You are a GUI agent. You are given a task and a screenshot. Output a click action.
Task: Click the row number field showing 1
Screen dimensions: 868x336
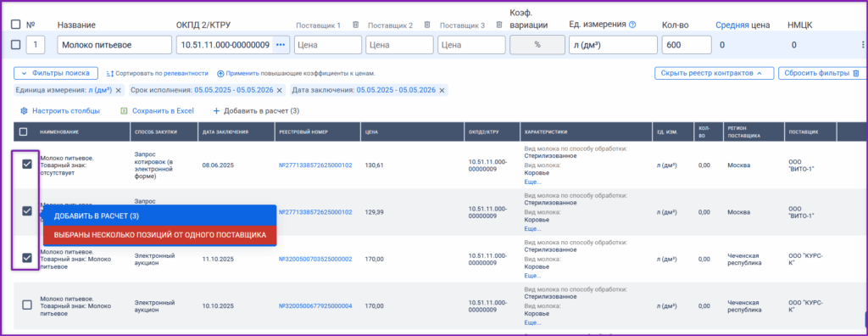36,45
